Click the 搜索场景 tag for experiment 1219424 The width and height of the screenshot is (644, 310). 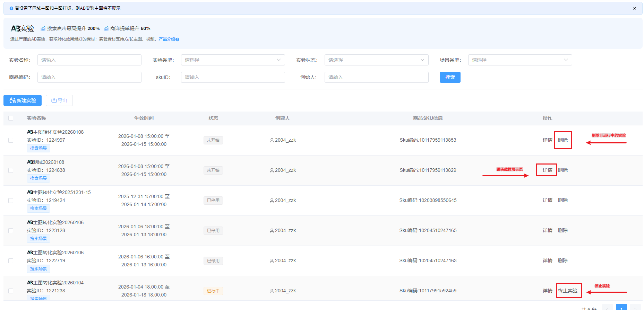[38, 209]
